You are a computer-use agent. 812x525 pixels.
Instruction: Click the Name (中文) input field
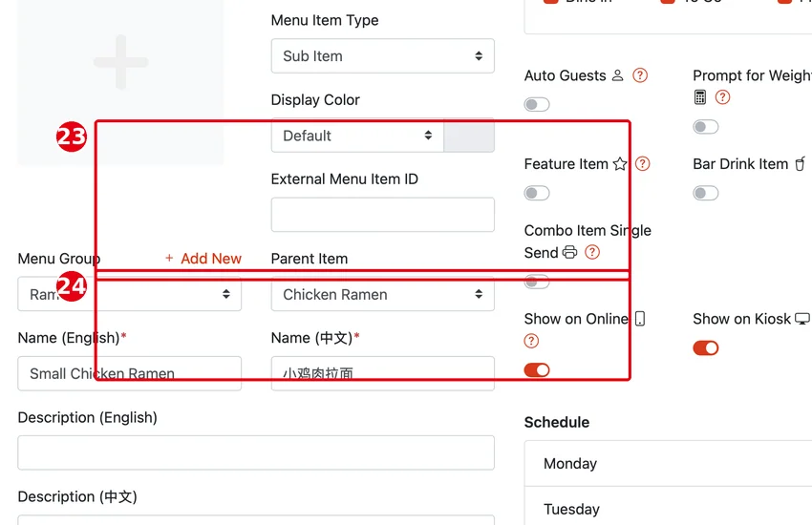click(383, 373)
